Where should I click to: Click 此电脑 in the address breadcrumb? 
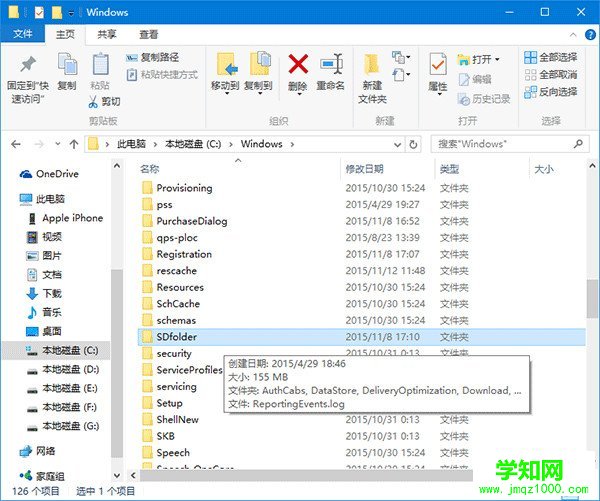pyautogui.click(x=131, y=144)
